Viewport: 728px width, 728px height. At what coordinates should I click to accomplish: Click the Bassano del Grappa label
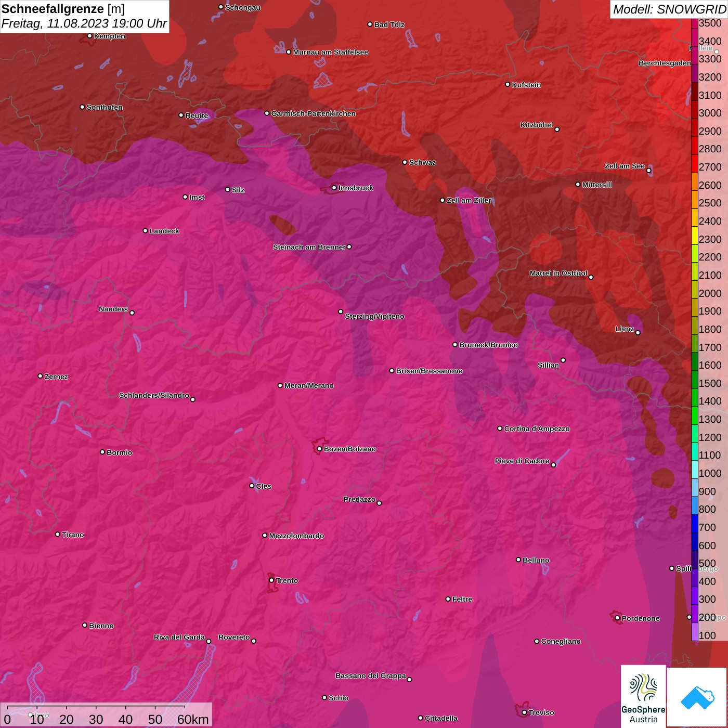(370, 675)
